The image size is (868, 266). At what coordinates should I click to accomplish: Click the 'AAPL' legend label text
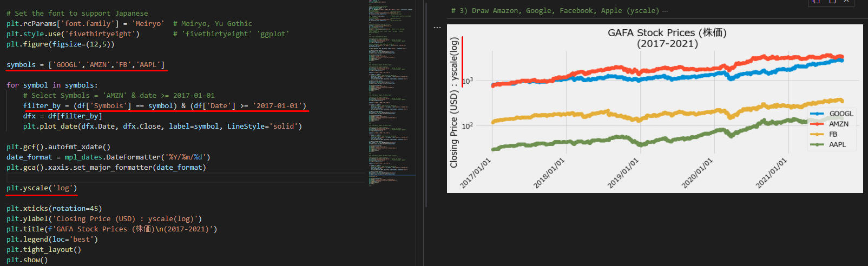[838, 144]
